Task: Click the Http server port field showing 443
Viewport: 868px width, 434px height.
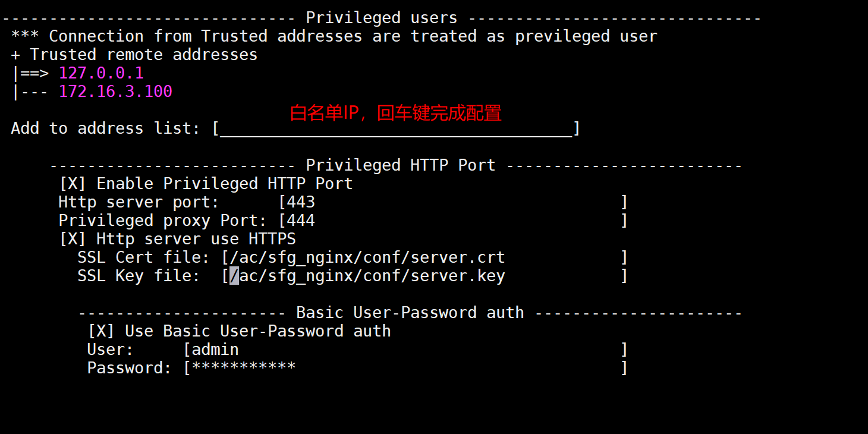Action: click(454, 202)
